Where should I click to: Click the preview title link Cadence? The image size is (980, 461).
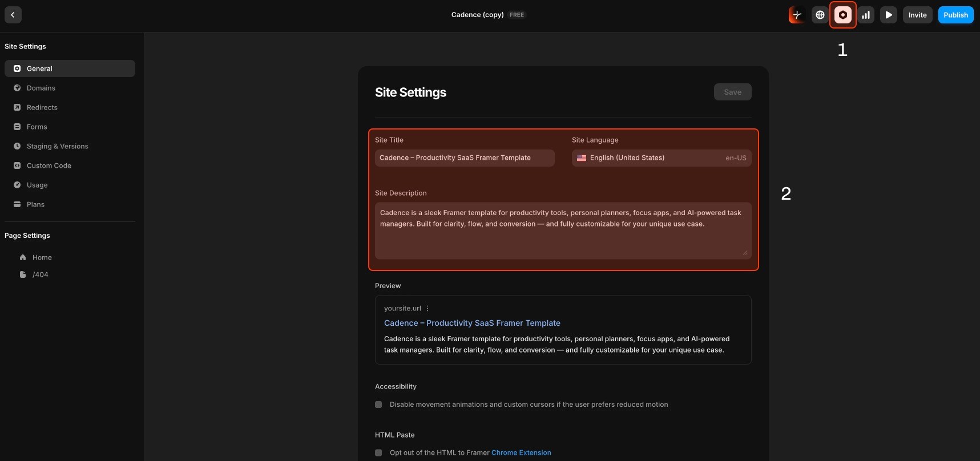(x=472, y=323)
